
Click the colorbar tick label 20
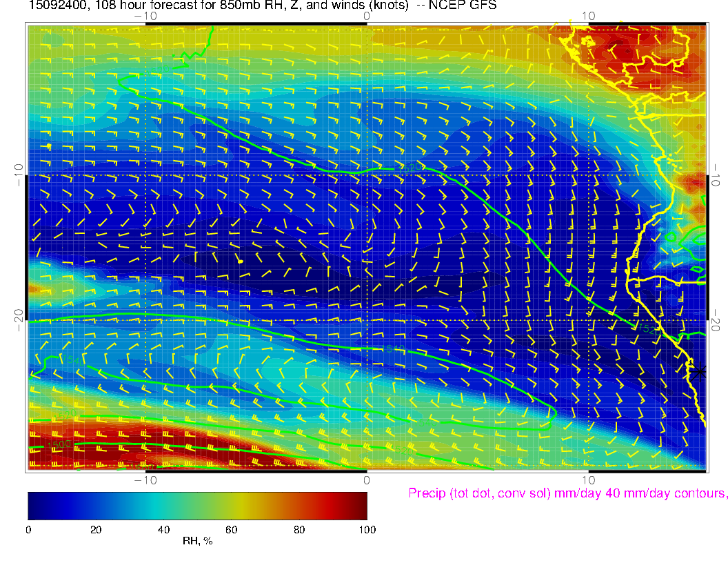(x=96, y=530)
